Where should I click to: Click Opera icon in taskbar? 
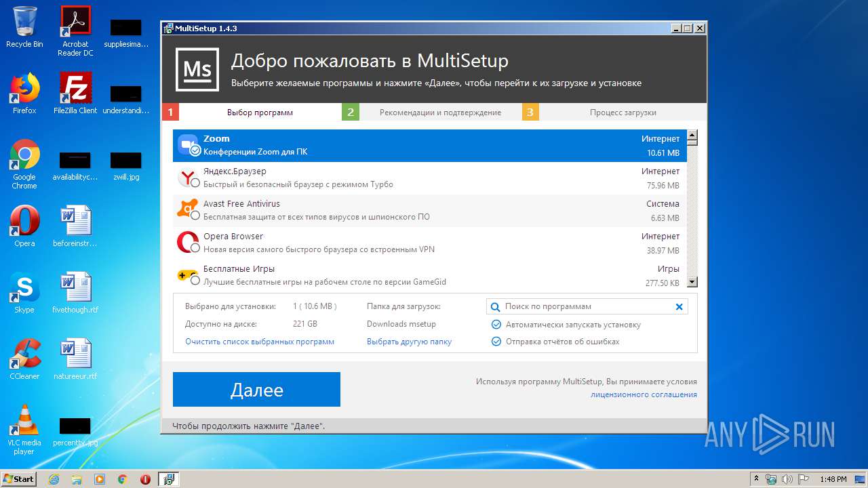(x=145, y=479)
